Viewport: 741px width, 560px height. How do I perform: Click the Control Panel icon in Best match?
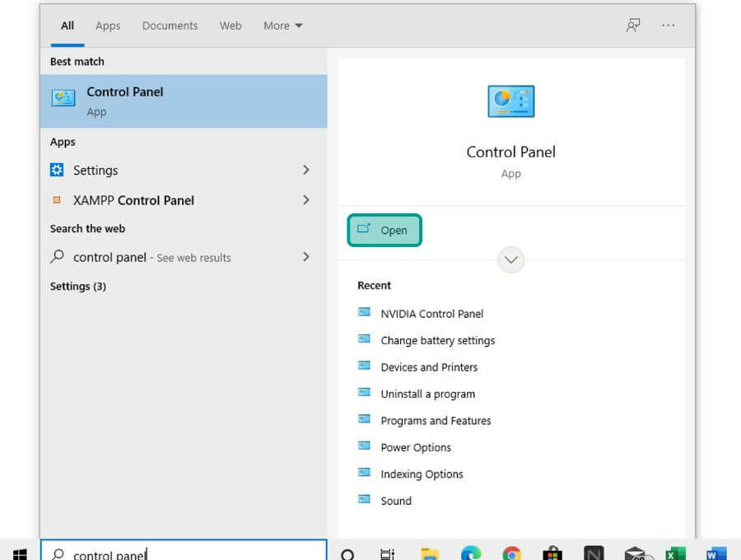63,98
